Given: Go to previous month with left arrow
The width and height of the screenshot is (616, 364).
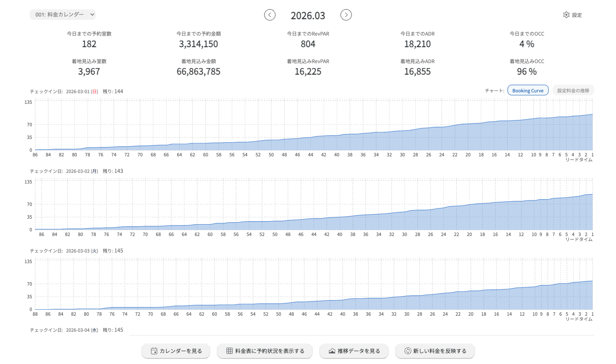Looking at the screenshot, I should pyautogui.click(x=270, y=15).
